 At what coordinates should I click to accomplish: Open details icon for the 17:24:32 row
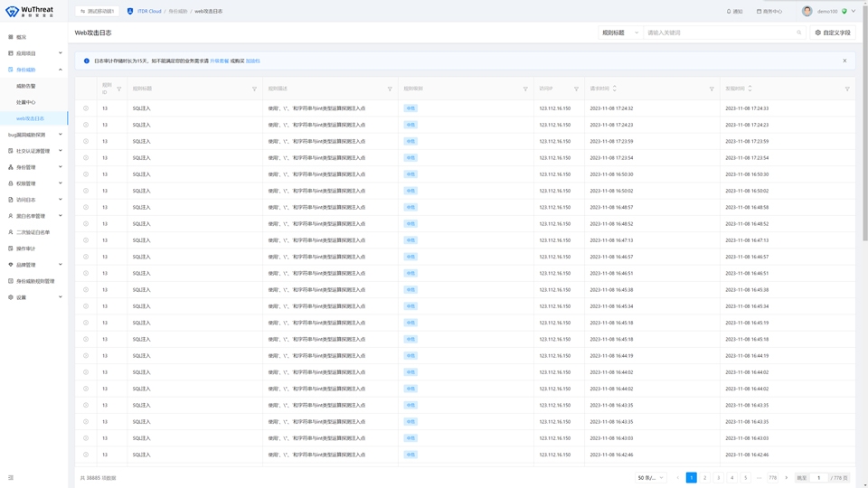pos(86,108)
